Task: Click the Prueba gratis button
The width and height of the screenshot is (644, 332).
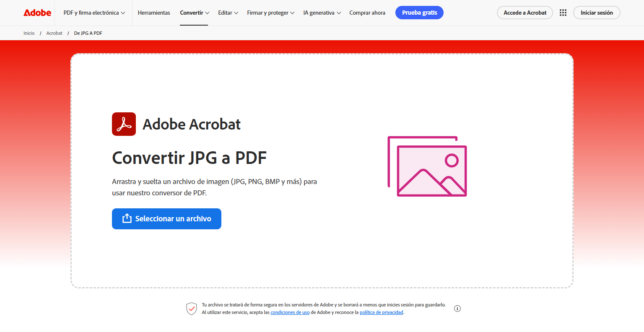Action: point(419,13)
